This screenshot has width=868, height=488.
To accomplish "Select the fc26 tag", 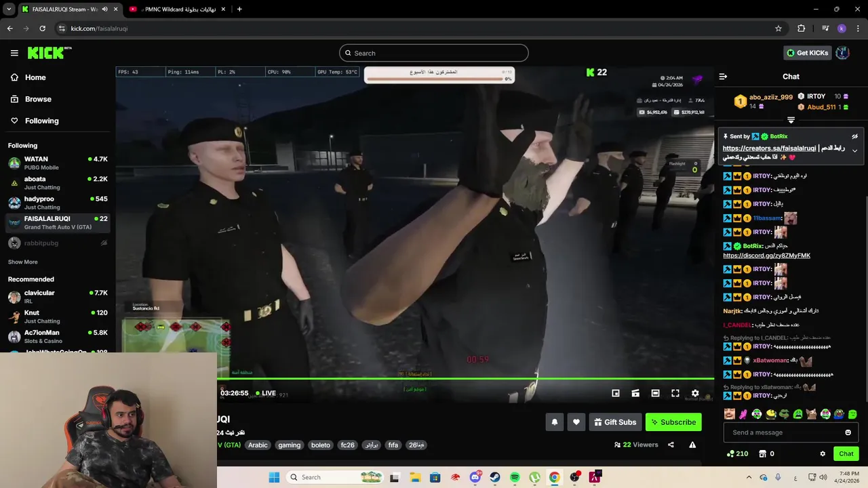I will point(348,445).
